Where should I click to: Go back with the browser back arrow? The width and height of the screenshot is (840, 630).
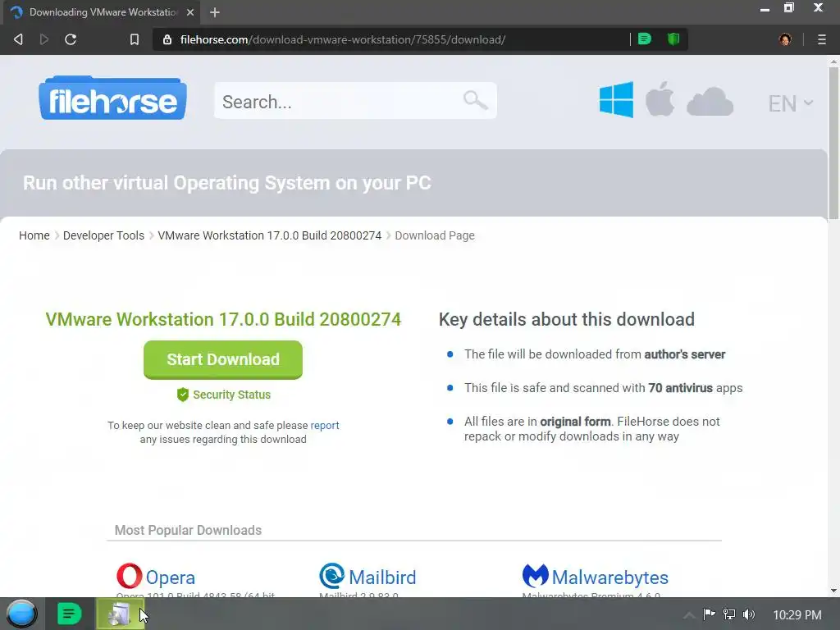click(x=18, y=39)
